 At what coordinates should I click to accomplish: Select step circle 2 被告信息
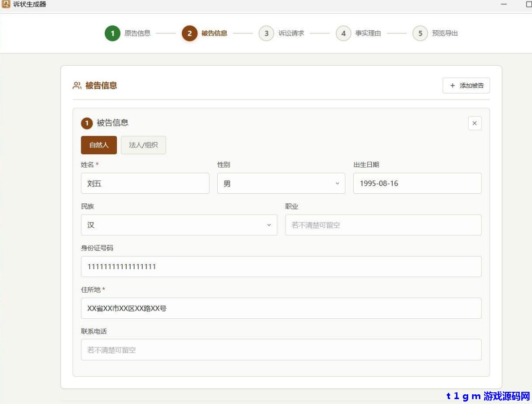189,33
